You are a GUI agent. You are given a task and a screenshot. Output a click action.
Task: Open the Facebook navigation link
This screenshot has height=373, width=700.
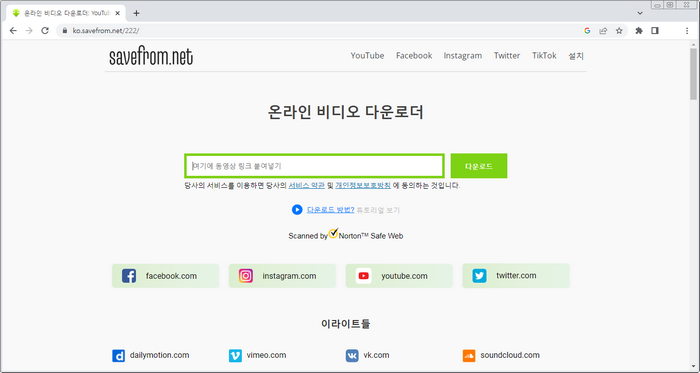pyautogui.click(x=414, y=56)
